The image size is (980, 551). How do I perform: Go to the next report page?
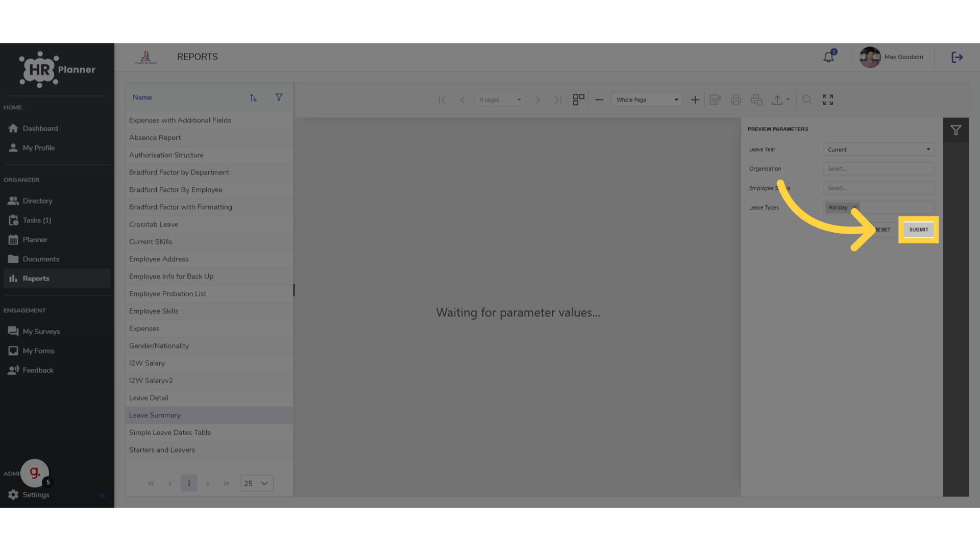pyautogui.click(x=537, y=100)
